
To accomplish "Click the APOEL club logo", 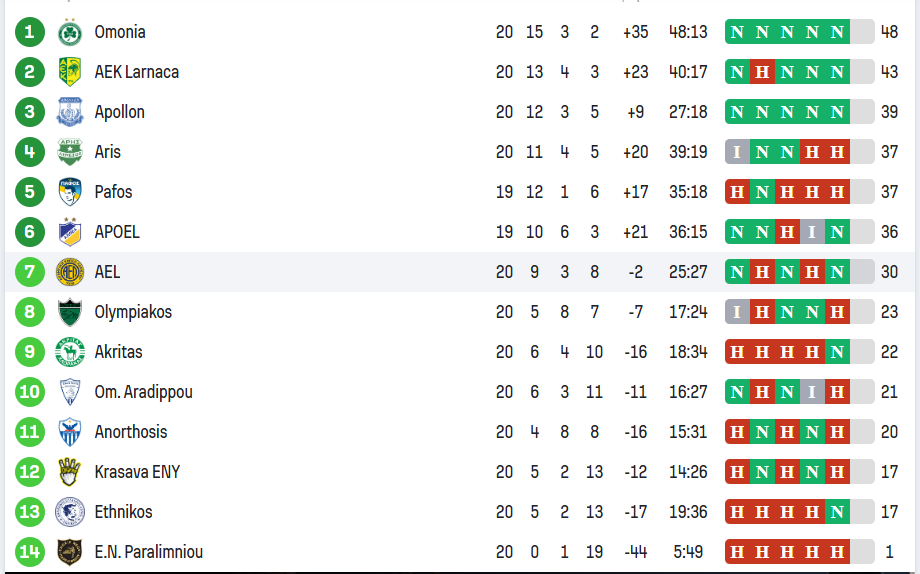I will [70, 232].
